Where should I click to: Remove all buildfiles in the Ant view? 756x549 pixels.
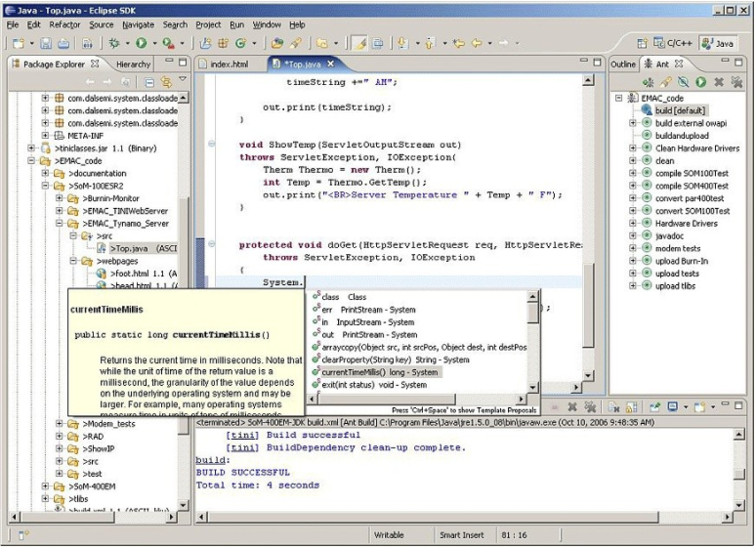point(735,82)
